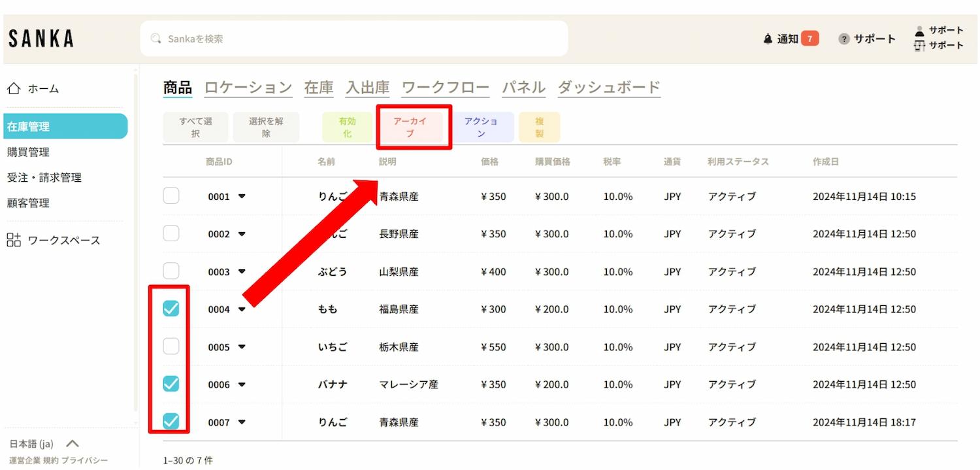Click the yellow 複製 button
The height and width of the screenshot is (470, 980).
(x=539, y=127)
